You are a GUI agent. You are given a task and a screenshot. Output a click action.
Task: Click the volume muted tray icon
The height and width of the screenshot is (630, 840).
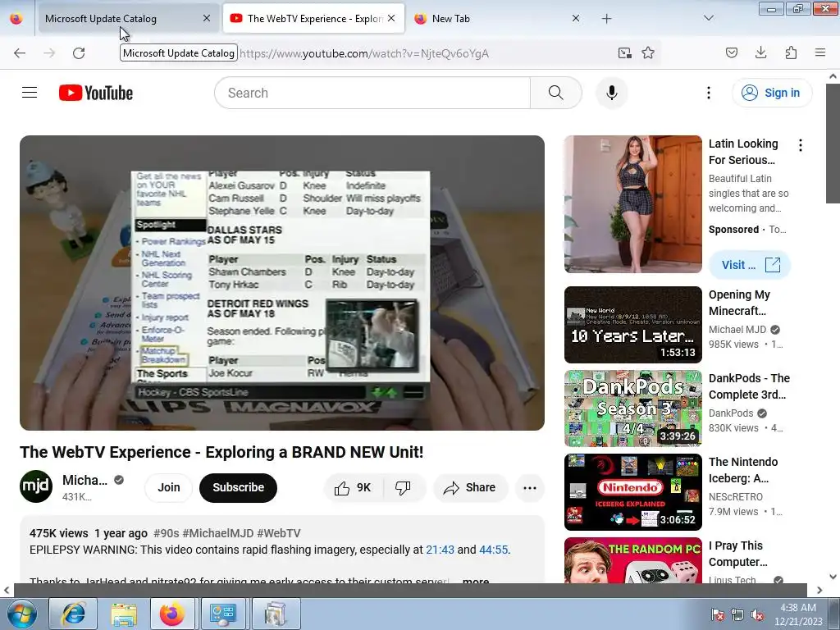[x=757, y=614]
